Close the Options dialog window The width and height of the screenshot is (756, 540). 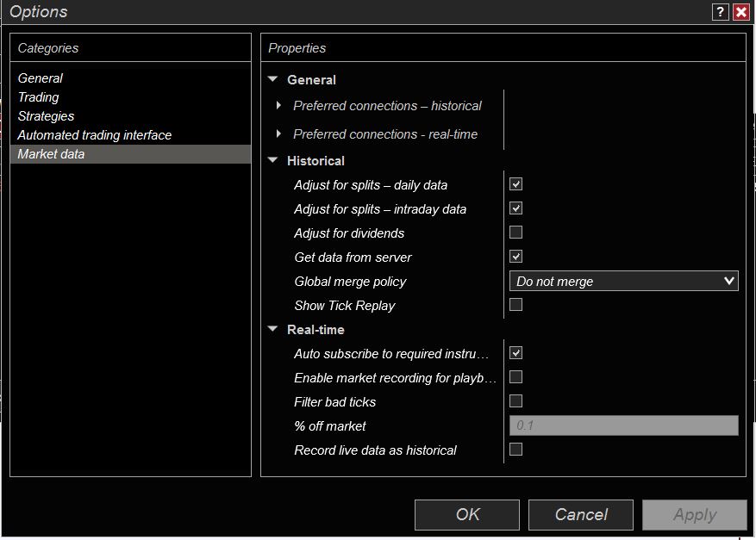[x=740, y=12]
